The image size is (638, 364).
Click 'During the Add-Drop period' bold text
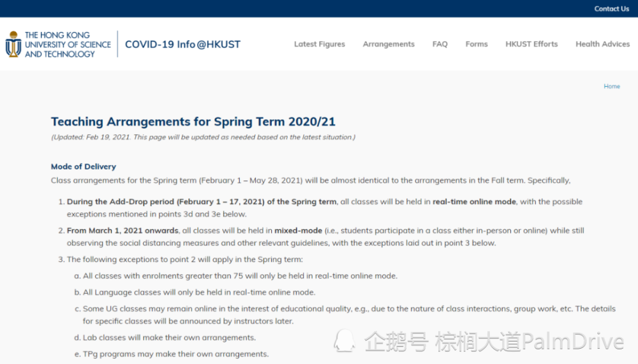tap(202, 201)
